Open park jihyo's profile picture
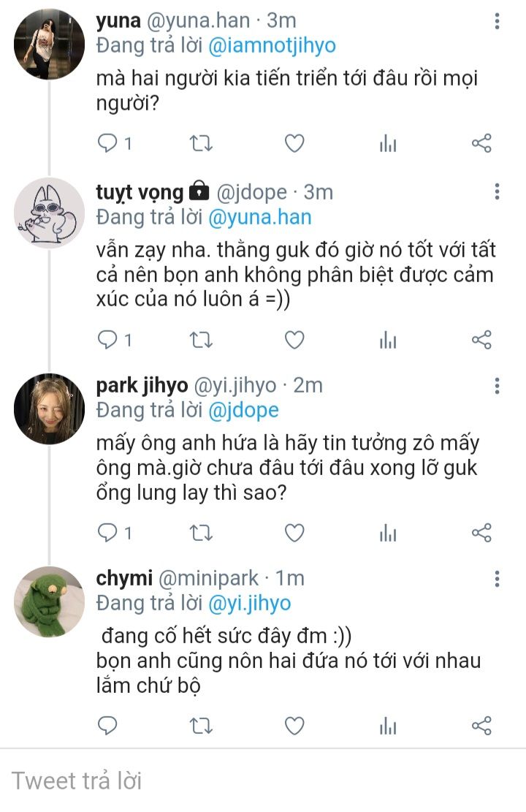Screen dimensions: 526x812 (x=49, y=409)
